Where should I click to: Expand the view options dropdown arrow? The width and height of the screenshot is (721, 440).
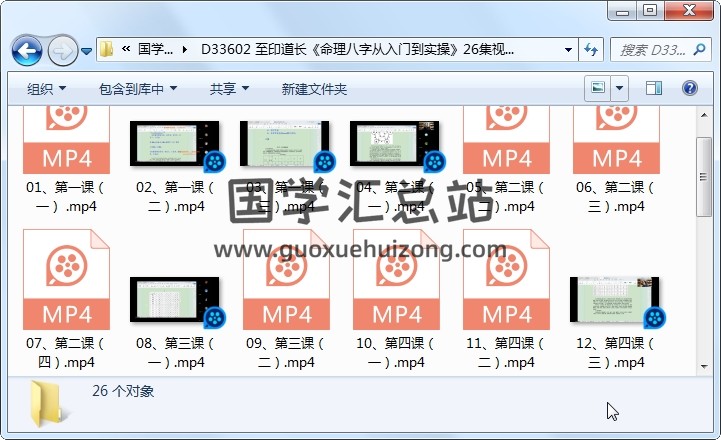[620, 89]
